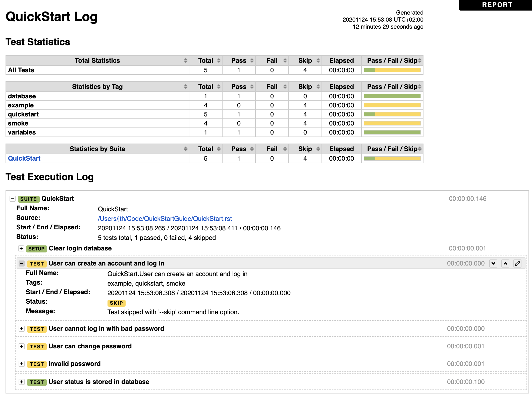Image resolution: width=532 pixels, height=396 pixels.
Task: Expand the Clear login database setup
Action: [x=21, y=249]
